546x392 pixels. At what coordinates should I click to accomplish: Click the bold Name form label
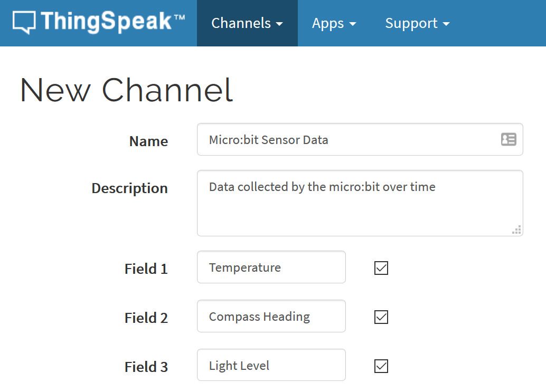tap(148, 141)
